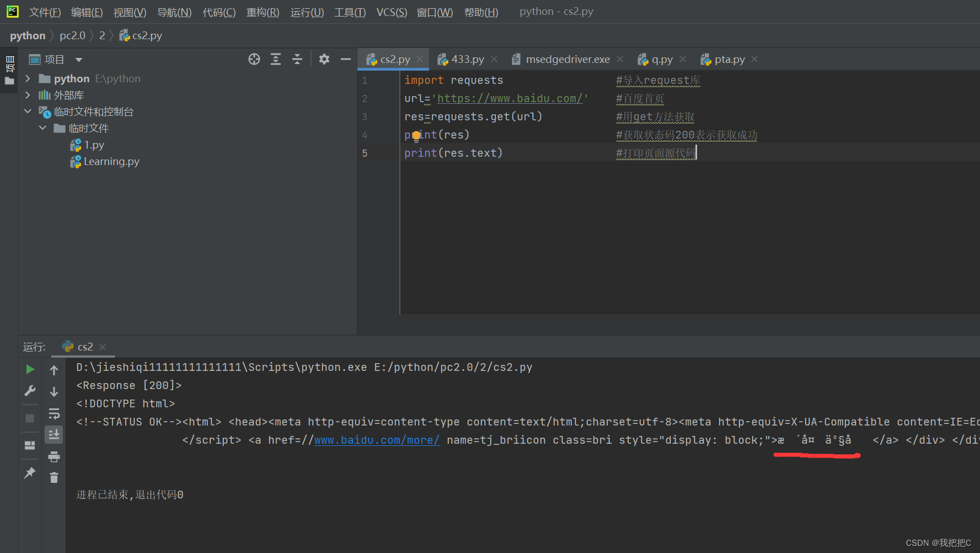Open the 工具(T) menu

[350, 12]
